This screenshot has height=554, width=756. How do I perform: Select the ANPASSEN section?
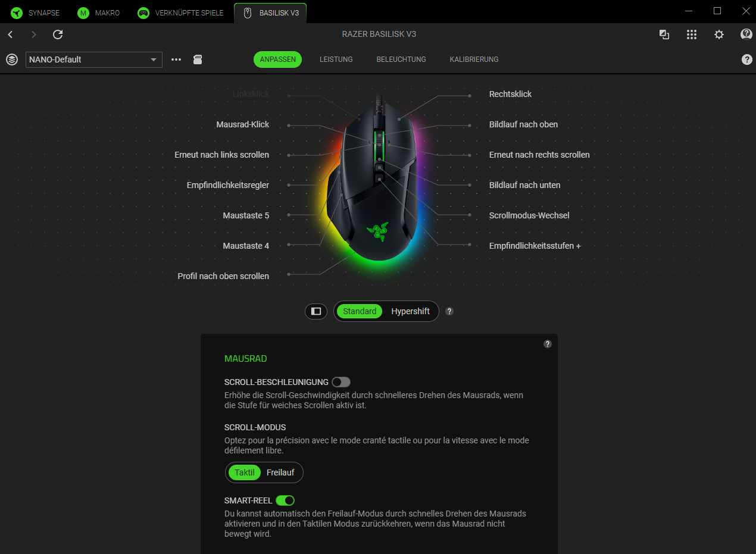[278, 60]
